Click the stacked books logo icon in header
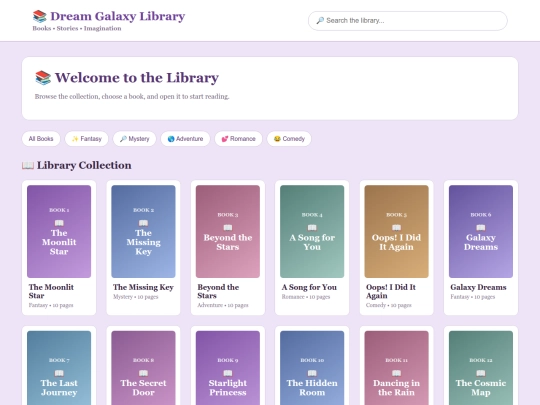 [x=40, y=16]
